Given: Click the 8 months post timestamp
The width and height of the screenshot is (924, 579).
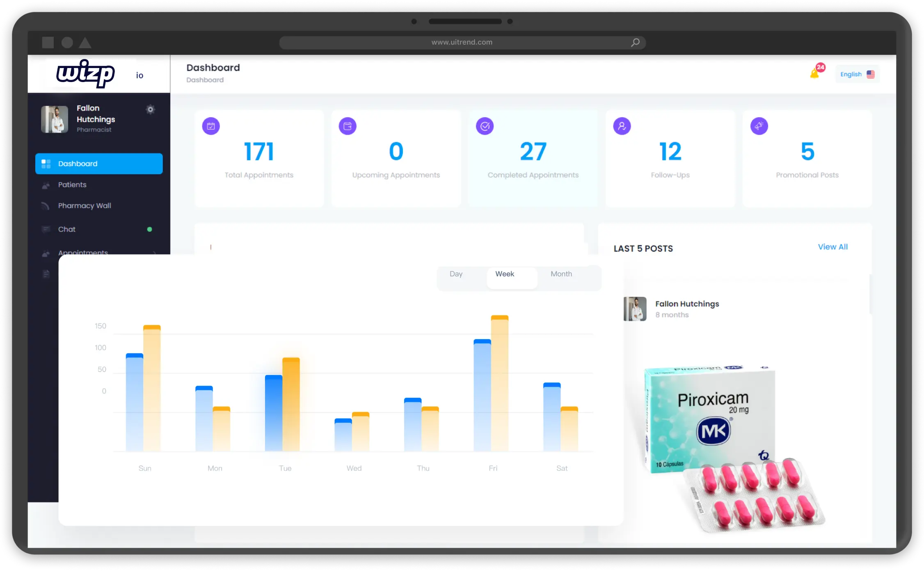Looking at the screenshot, I should (672, 315).
